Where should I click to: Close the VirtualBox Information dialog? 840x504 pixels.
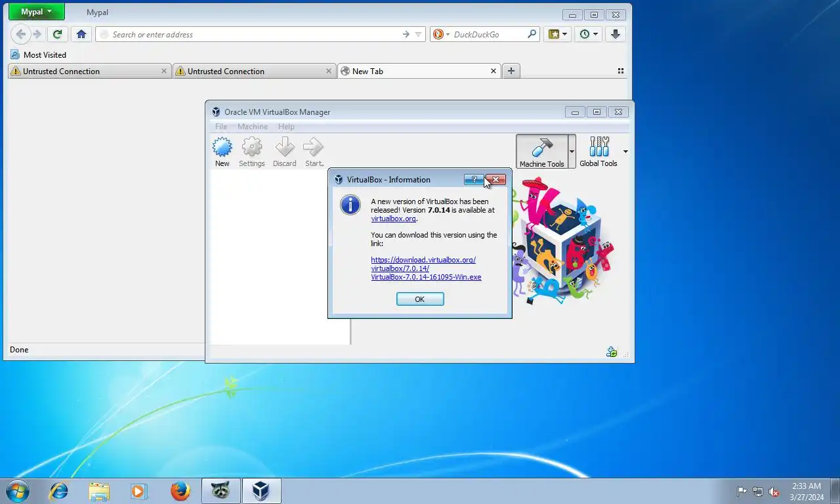(495, 179)
